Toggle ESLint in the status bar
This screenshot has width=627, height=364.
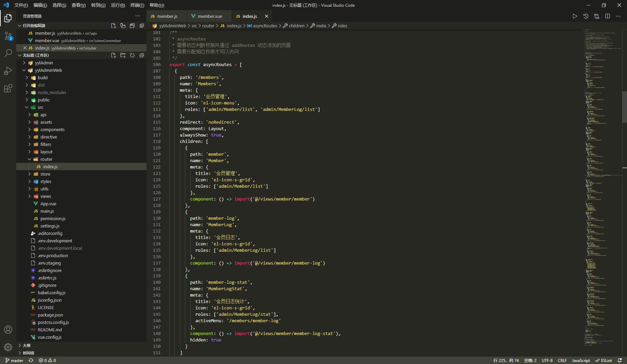(604, 360)
